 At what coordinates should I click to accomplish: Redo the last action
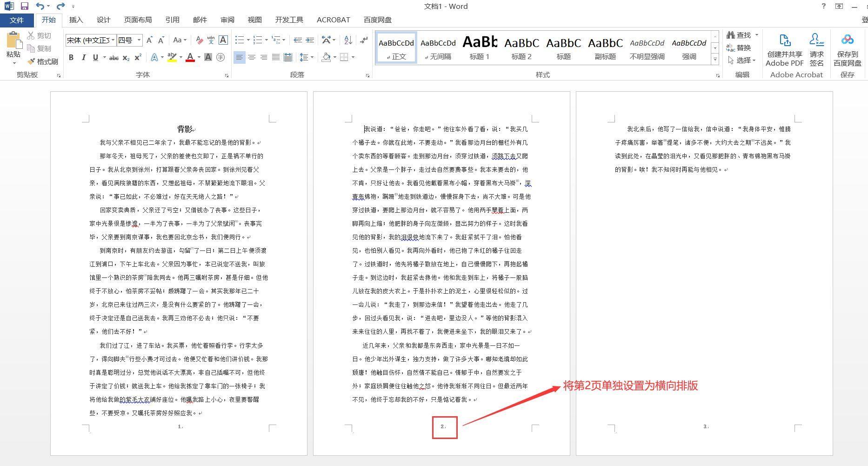point(60,7)
